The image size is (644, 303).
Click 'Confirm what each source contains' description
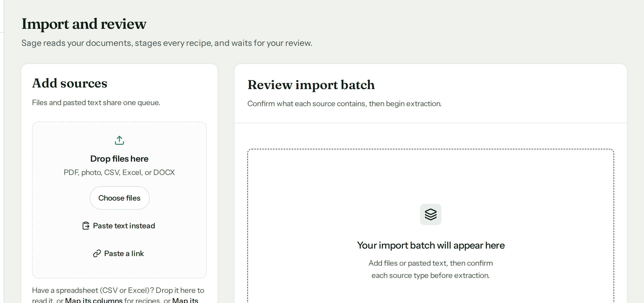tap(344, 104)
